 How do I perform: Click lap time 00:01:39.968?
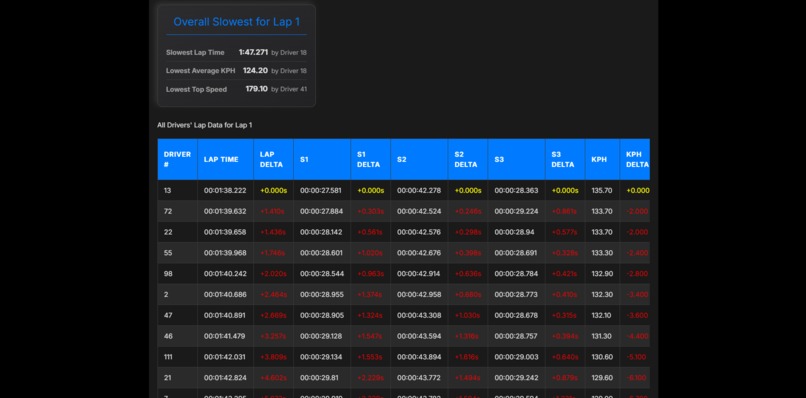click(225, 253)
